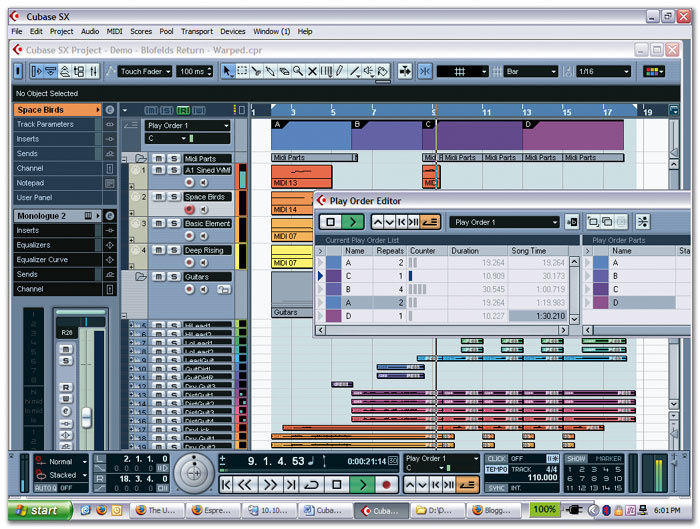The width and height of the screenshot is (700, 529).
Task: Click Flatten Play Order button
Action: click(x=643, y=222)
